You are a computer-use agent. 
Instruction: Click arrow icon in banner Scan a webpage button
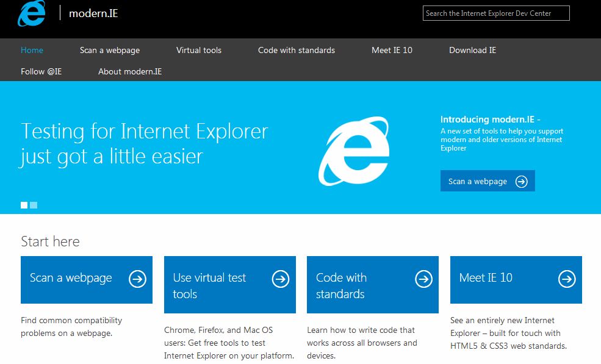521,182
